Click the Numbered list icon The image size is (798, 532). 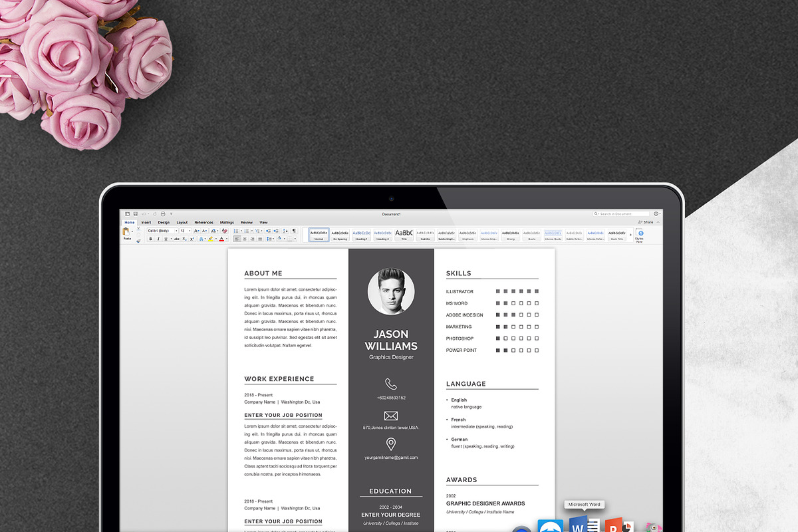[247, 231]
